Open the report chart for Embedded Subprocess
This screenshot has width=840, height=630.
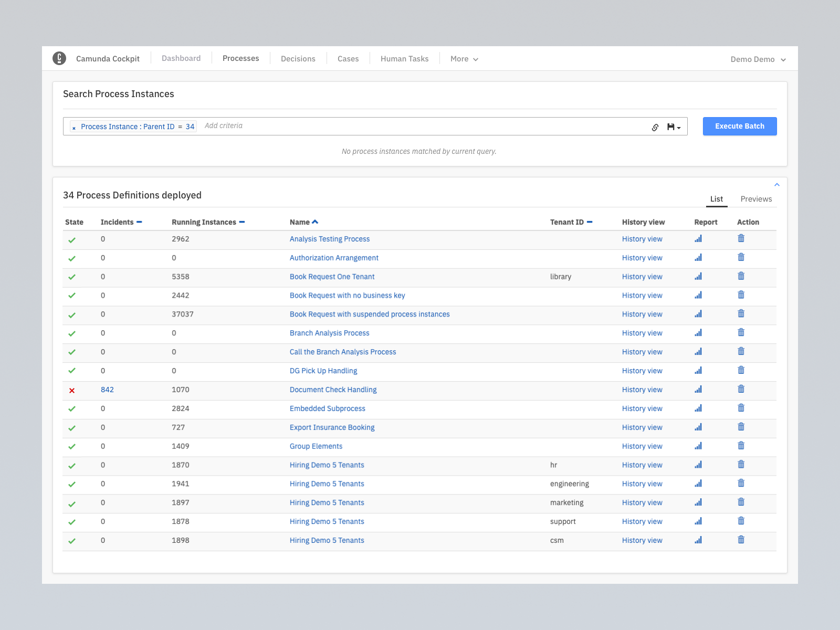698,408
